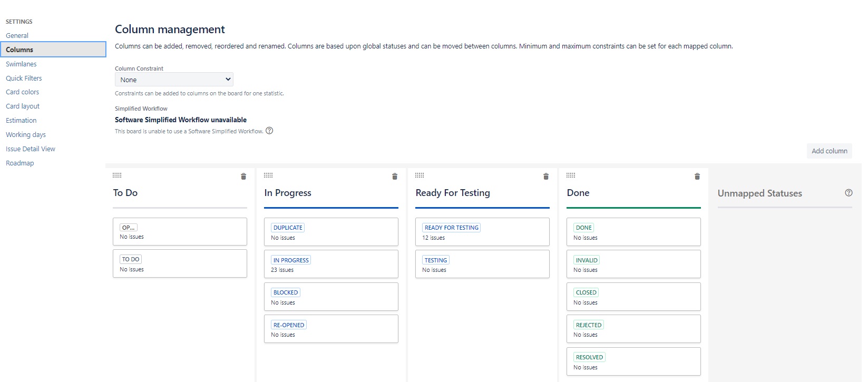The width and height of the screenshot is (868, 382).
Task: Open the General settings link
Action: (x=17, y=35)
